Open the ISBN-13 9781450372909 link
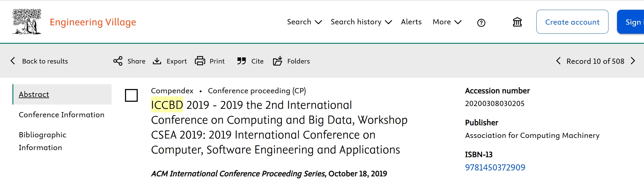The height and width of the screenshot is (192, 644). (495, 167)
